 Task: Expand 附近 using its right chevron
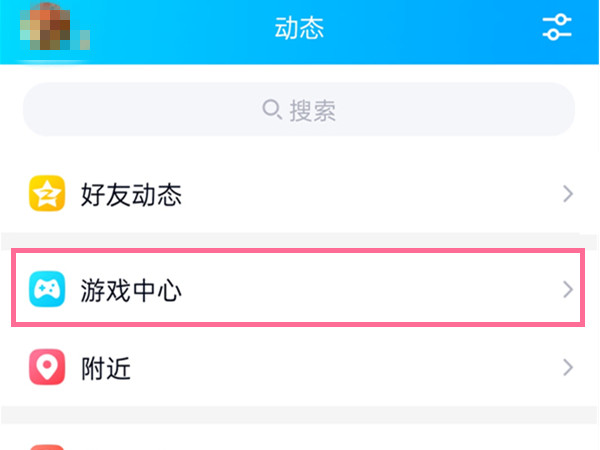tap(567, 368)
